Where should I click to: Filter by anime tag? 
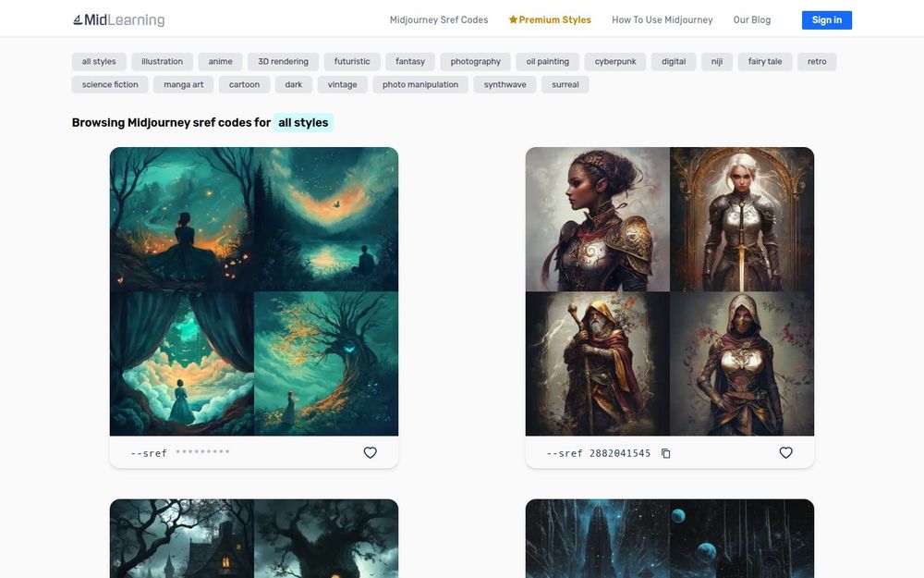click(221, 61)
